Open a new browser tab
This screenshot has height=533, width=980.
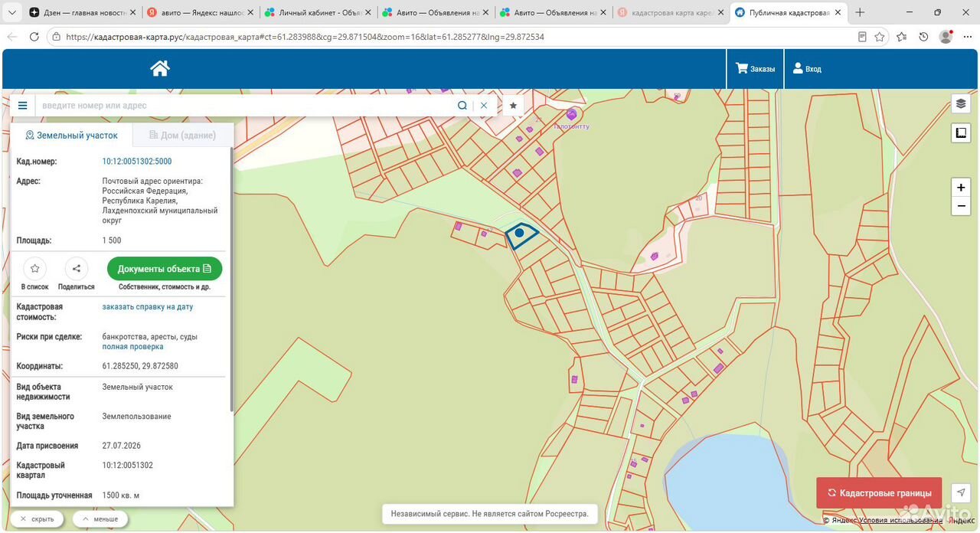click(861, 13)
